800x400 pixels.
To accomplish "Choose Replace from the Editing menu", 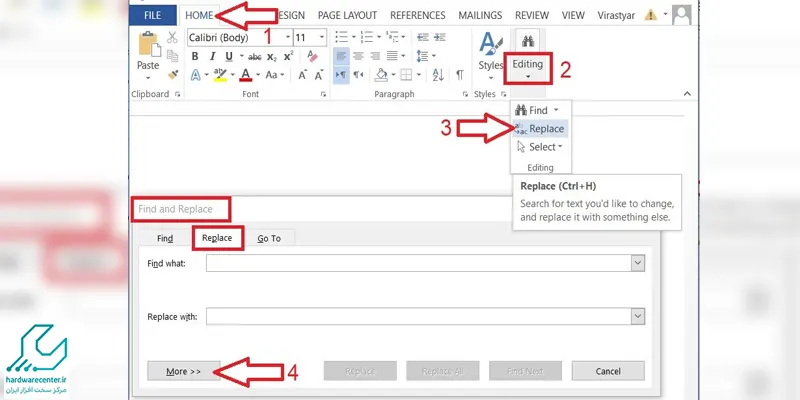I will point(541,129).
